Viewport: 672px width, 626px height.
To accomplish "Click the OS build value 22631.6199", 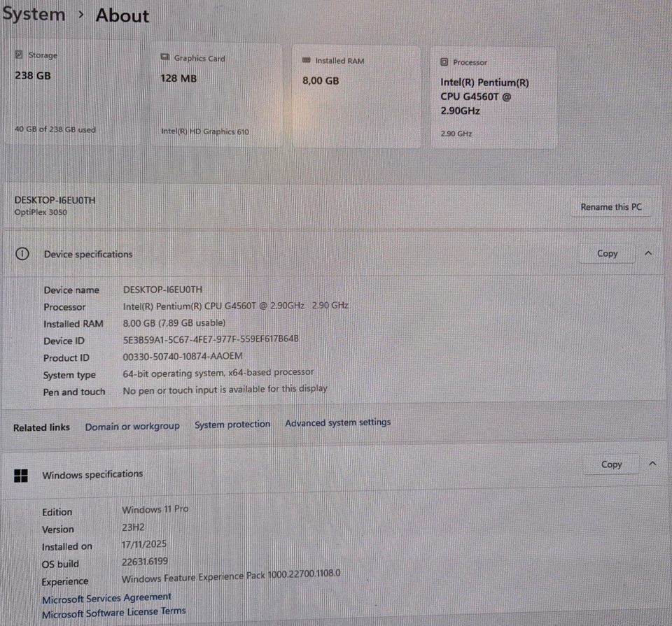I will click(x=145, y=562).
